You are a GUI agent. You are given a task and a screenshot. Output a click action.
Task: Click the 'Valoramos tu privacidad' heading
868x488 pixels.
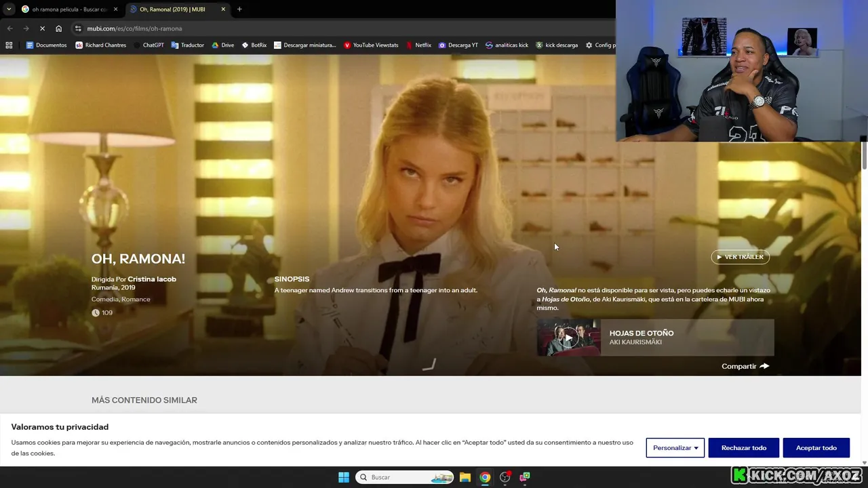(60, 427)
